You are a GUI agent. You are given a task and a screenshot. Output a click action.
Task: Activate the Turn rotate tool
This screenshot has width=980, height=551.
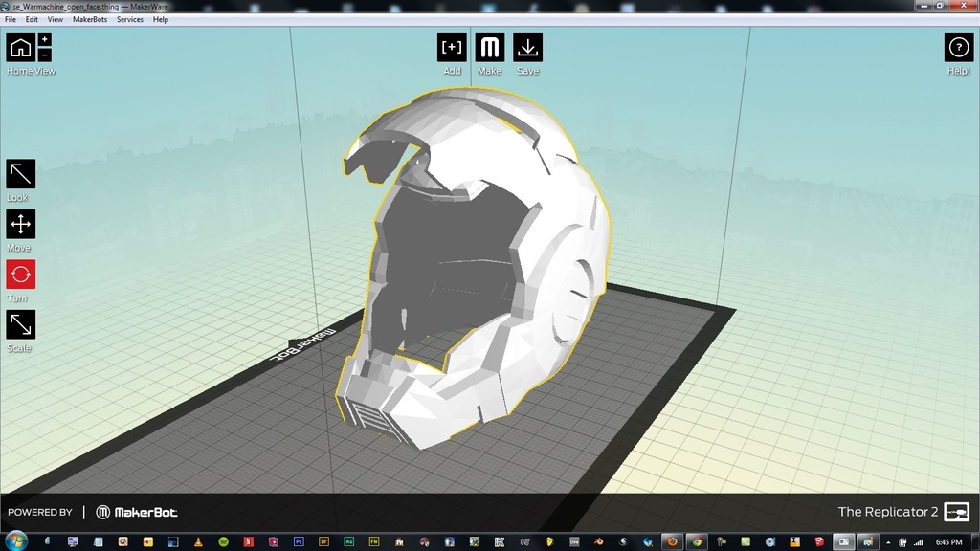click(20, 275)
